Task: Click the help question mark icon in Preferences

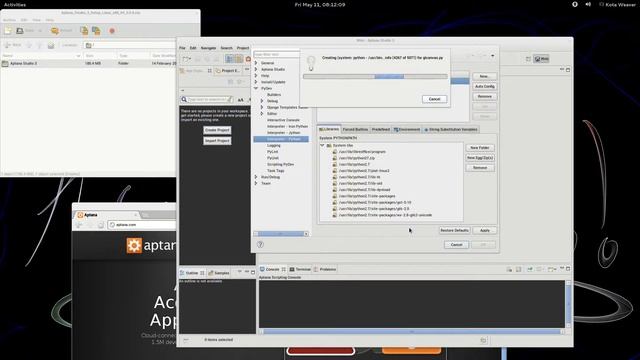Action: point(260,244)
